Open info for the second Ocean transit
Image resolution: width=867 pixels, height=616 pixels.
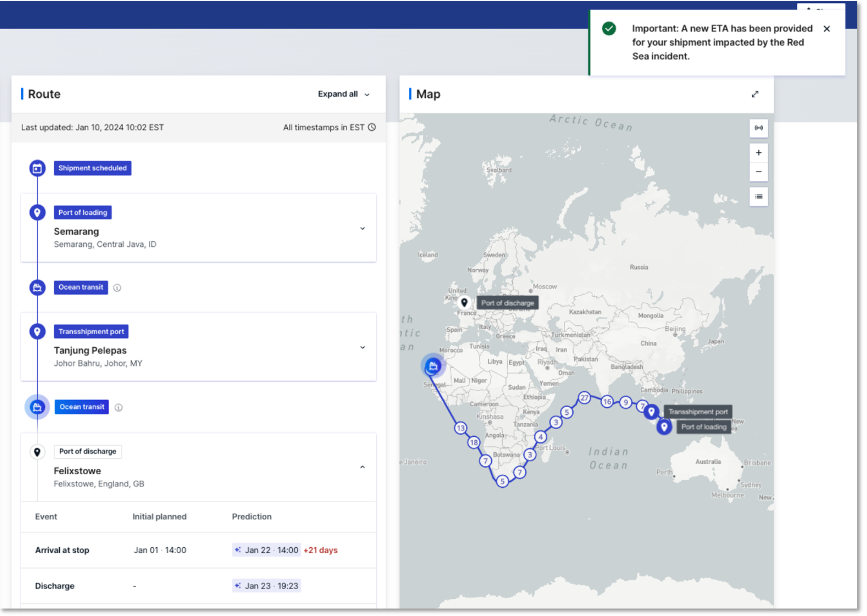pyautogui.click(x=119, y=408)
